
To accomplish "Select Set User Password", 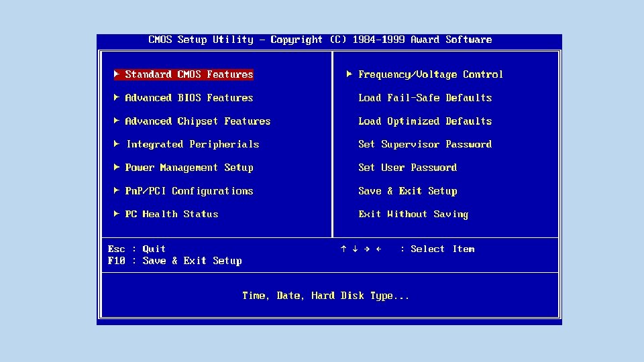I will (407, 168).
